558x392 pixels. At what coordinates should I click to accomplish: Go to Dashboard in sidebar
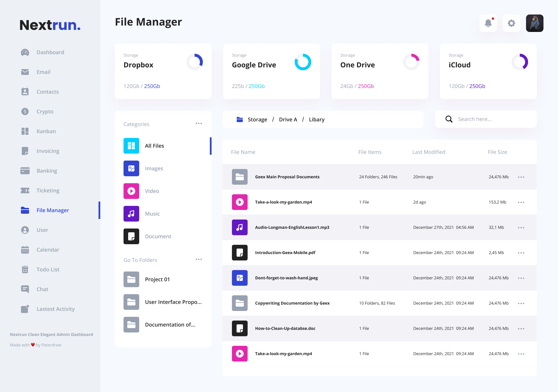(50, 52)
